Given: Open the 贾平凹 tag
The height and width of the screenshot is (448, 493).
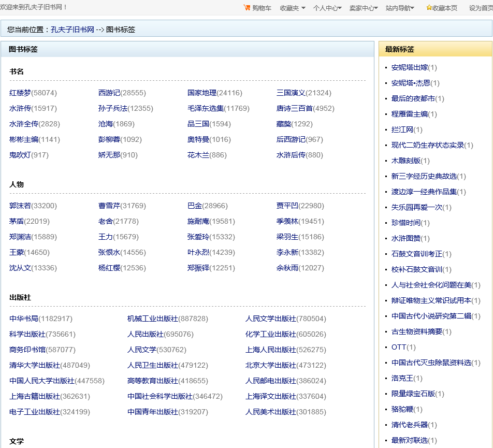Looking at the screenshot, I should 287,206.
